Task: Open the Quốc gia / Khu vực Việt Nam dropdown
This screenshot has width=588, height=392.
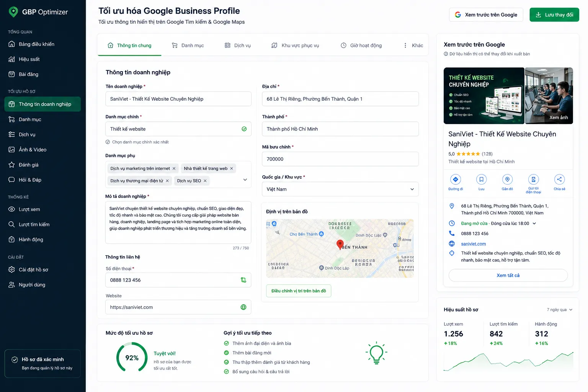Action: pos(340,189)
